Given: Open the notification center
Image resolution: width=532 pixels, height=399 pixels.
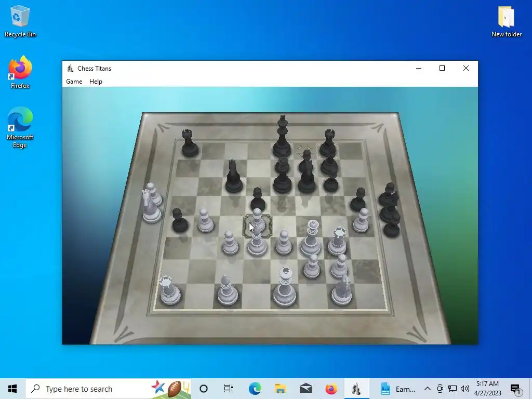Looking at the screenshot, I should click(516, 389).
